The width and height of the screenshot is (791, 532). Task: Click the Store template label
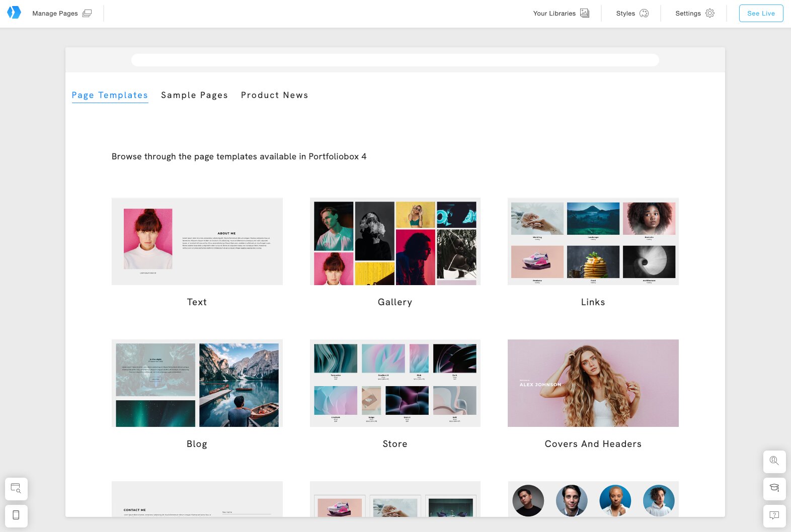395,444
